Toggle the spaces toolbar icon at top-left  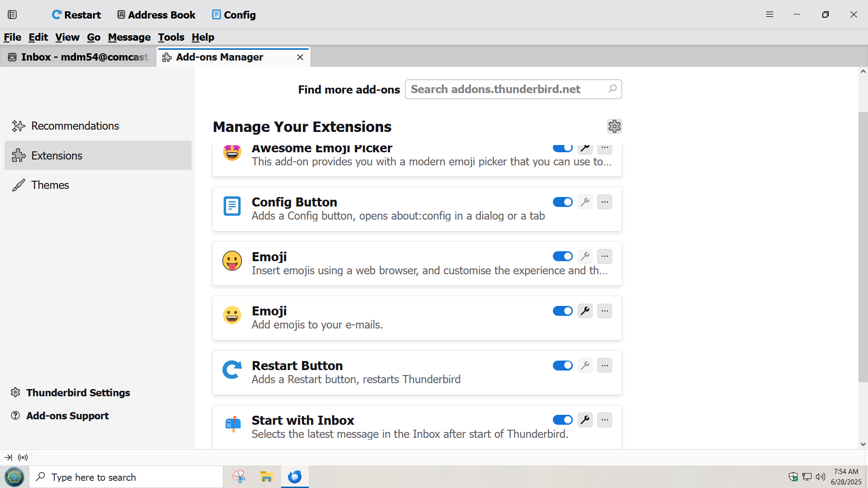point(12,15)
